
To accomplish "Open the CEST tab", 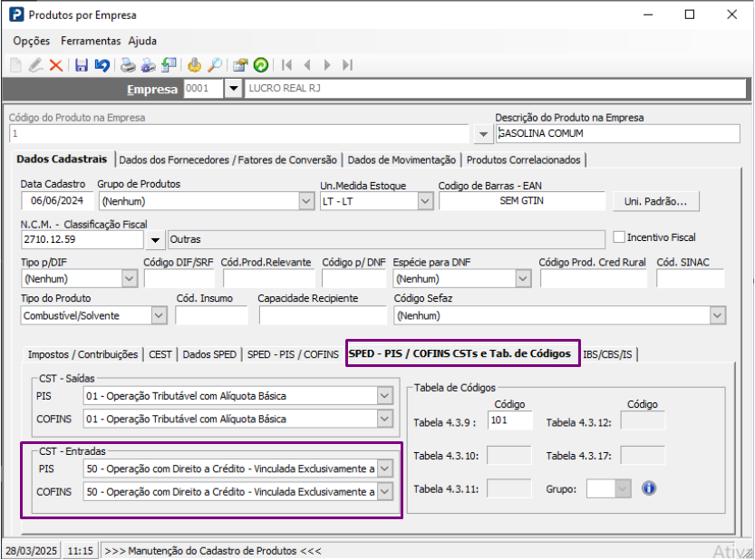I will [160, 354].
